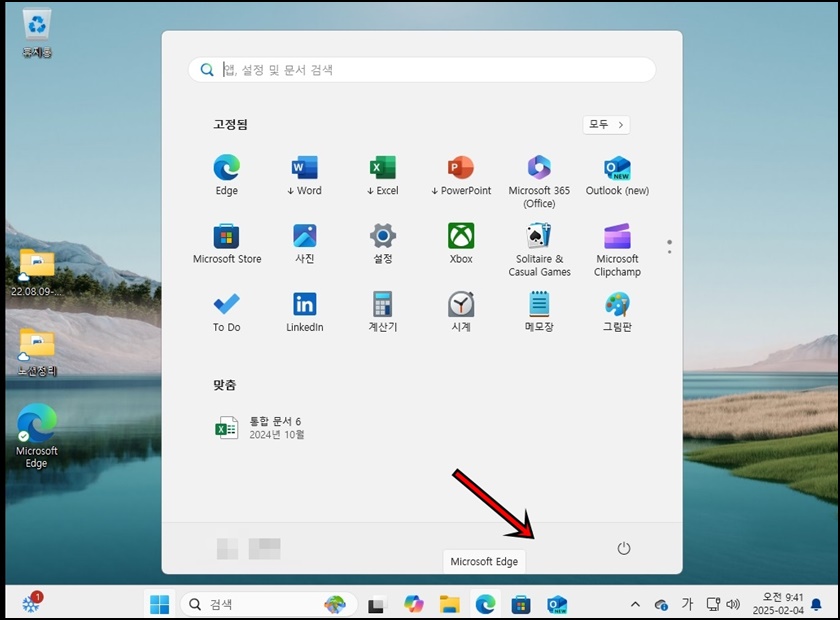
Task: Show all apps with 모두 button
Action: [606, 124]
